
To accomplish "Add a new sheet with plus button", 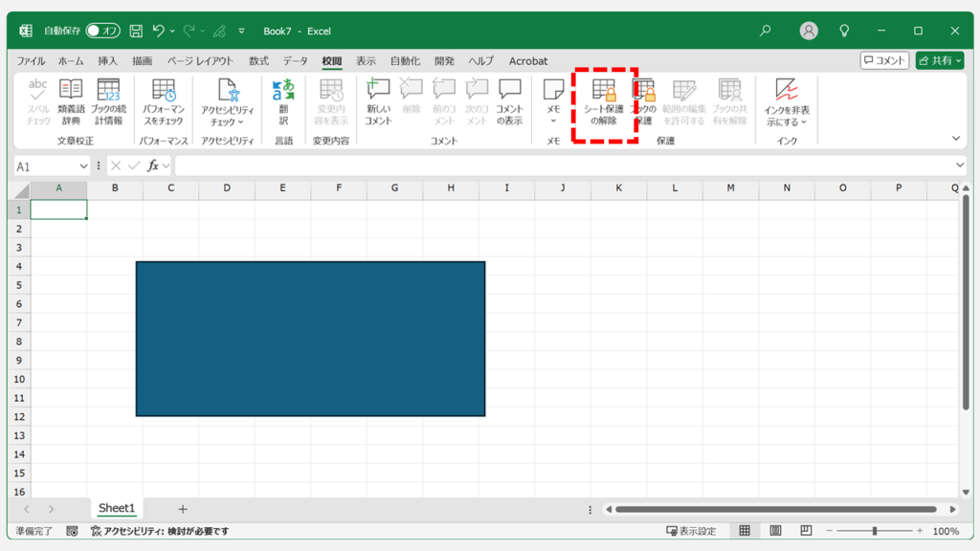I will click(183, 509).
